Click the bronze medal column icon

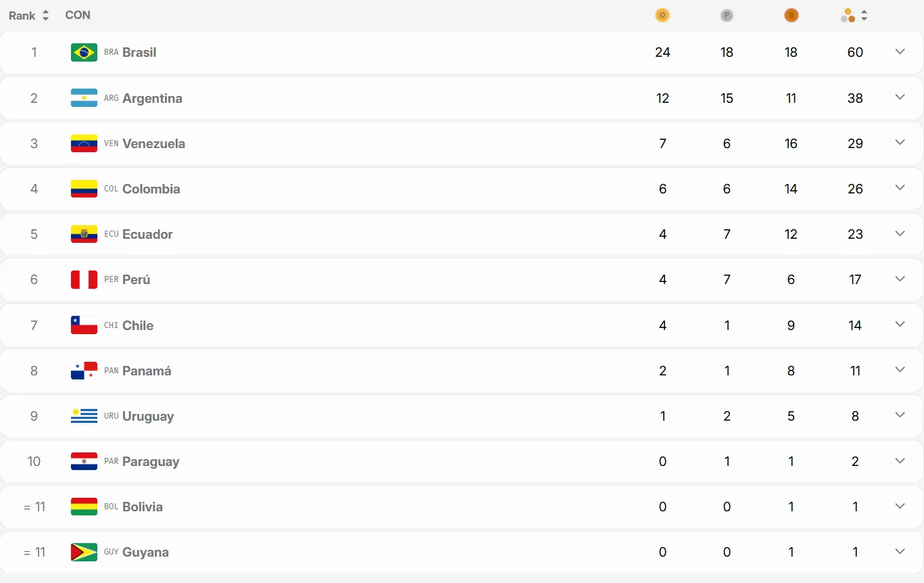[791, 16]
